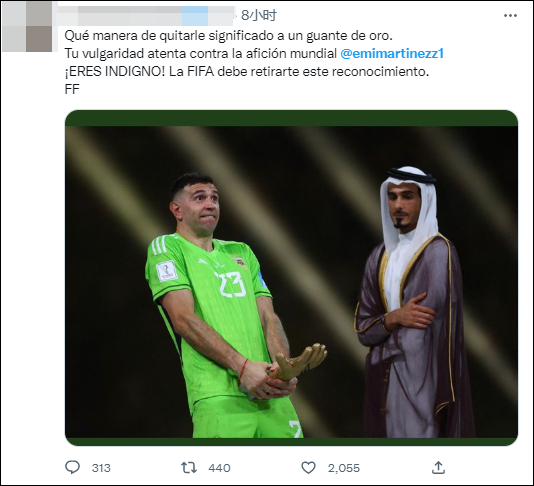534x486 pixels.
Task: Show the 440 retweets count
Action: point(219,468)
